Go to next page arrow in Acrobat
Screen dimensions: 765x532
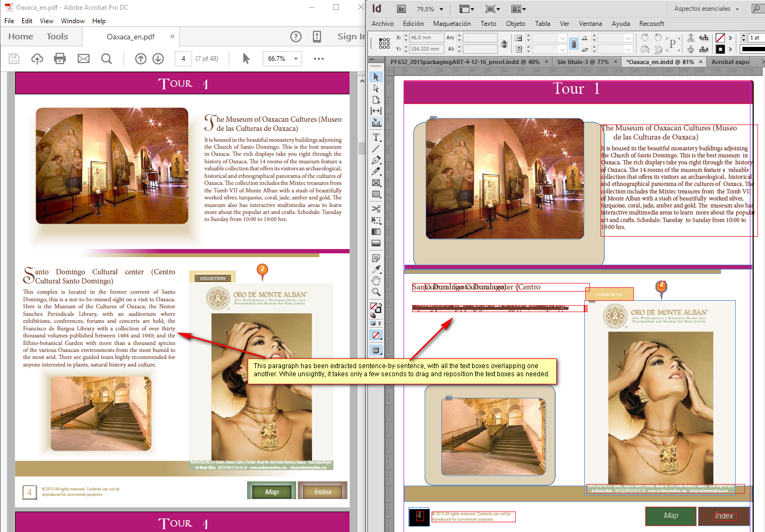click(158, 59)
